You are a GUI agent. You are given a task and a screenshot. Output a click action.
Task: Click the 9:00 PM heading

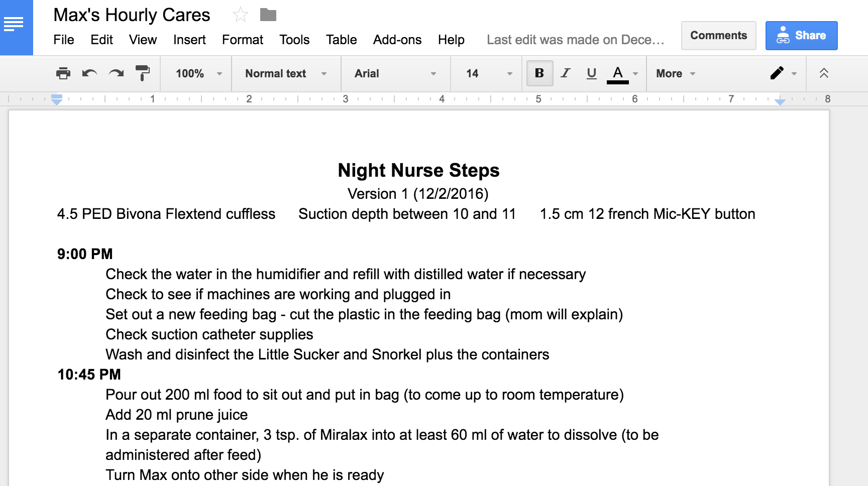click(x=85, y=254)
